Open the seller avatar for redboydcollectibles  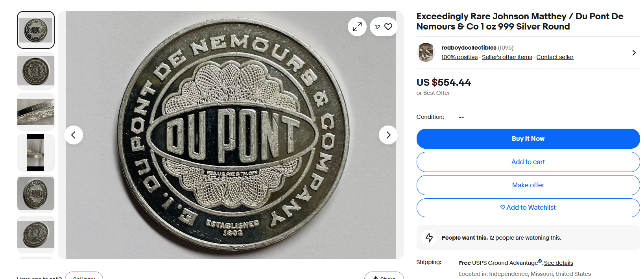point(426,52)
